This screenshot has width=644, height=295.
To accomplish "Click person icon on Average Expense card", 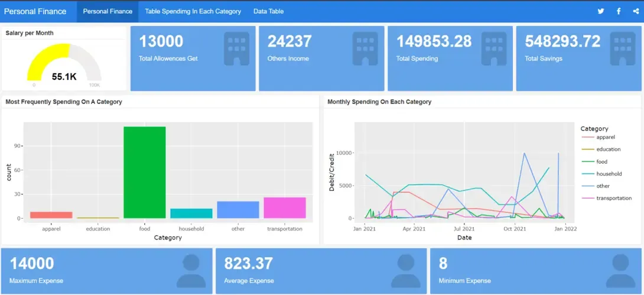I will [x=406, y=270].
